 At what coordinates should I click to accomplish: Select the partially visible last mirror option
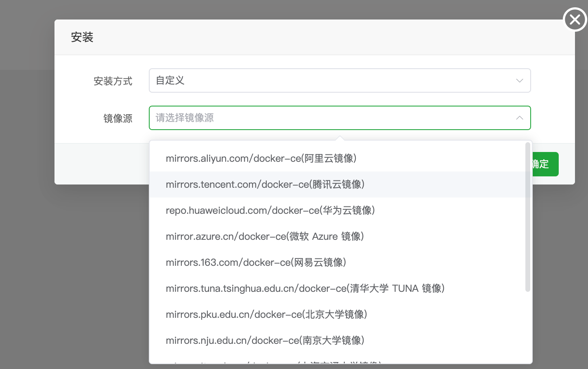click(273, 361)
